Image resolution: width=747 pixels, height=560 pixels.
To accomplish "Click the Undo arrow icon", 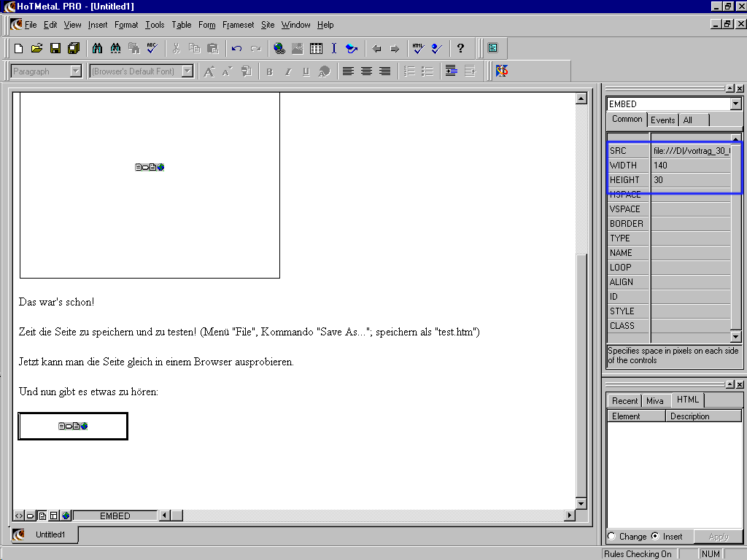I will [236, 49].
